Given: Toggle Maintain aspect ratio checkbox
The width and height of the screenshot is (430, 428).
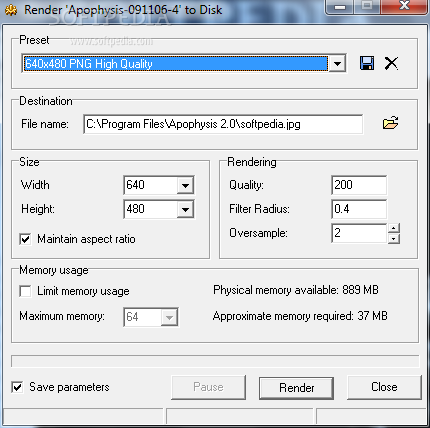Looking at the screenshot, I should pos(26,239).
